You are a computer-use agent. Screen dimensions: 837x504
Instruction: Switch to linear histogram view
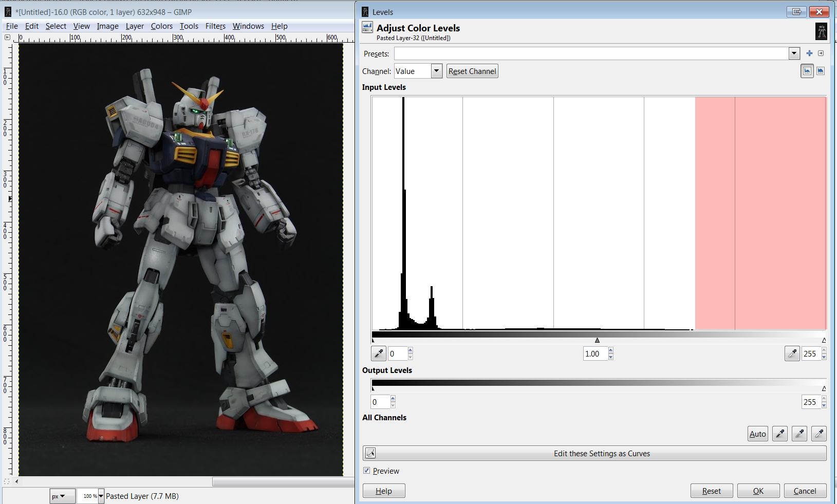[x=807, y=71]
